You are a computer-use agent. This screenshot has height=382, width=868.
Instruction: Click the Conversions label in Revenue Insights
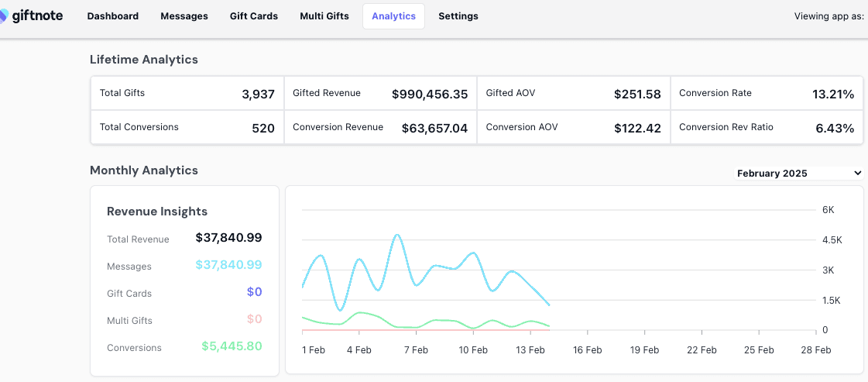point(134,348)
